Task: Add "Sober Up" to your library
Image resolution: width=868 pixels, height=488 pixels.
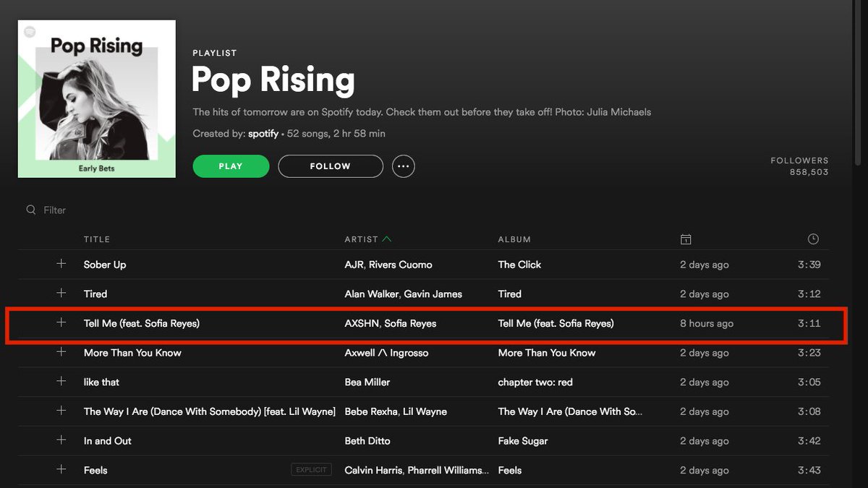Action: (61, 264)
